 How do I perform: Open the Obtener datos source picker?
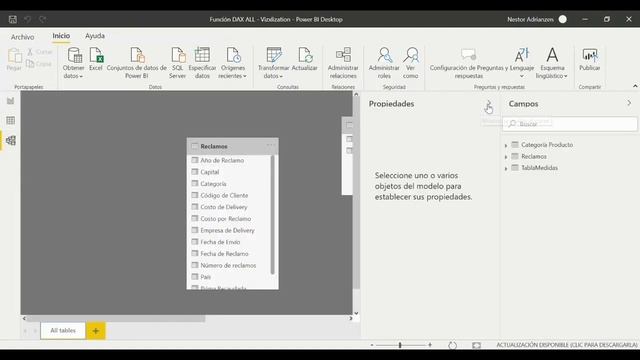point(74,63)
